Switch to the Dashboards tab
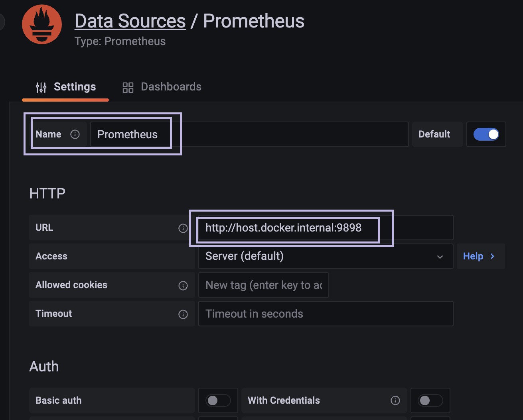 (x=162, y=87)
